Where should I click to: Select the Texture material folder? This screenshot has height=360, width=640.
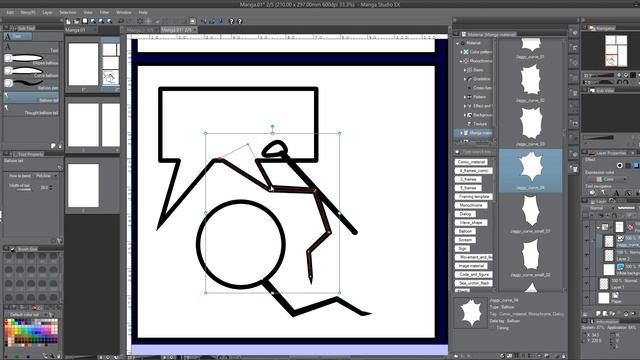[480, 124]
